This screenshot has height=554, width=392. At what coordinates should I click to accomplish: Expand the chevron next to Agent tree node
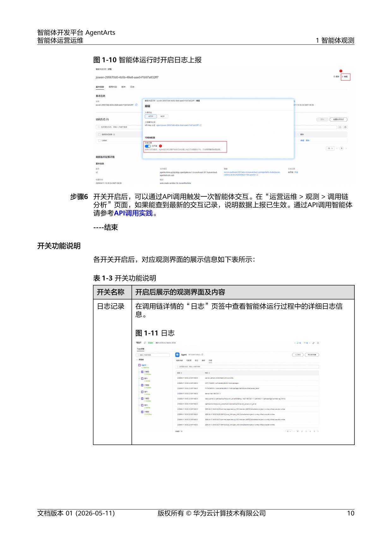click(148, 365)
